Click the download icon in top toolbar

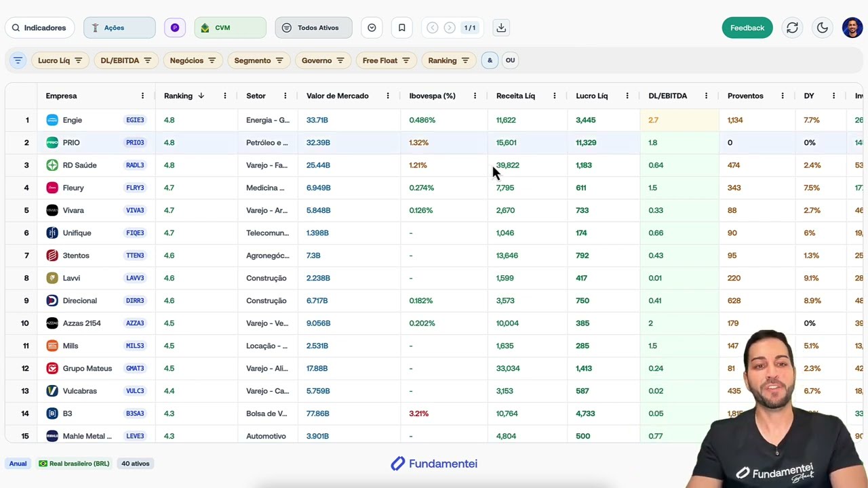[501, 28]
